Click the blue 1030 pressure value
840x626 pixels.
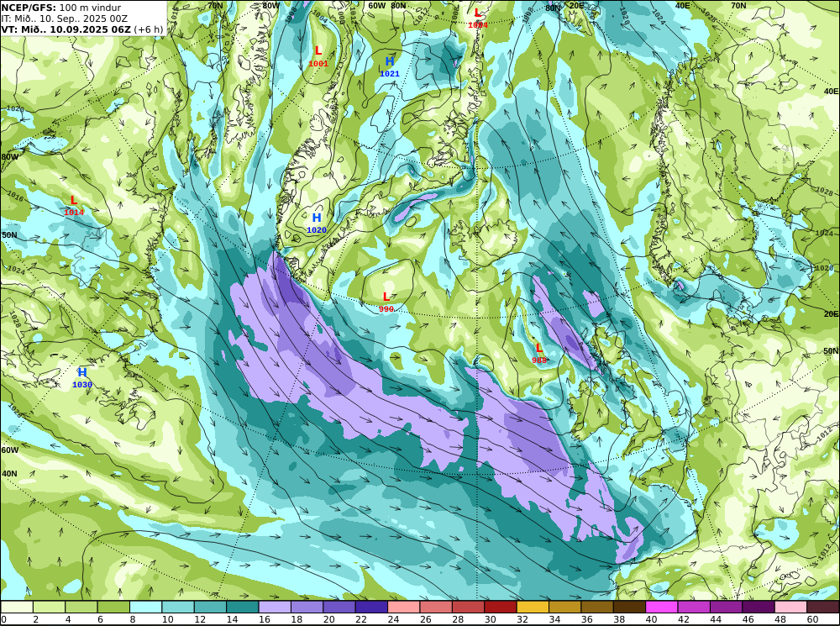(x=82, y=385)
